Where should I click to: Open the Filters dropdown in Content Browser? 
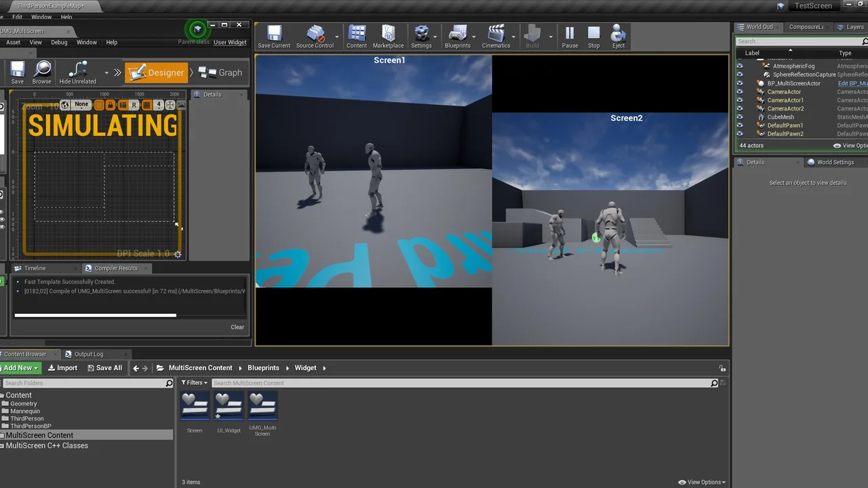coord(194,382)
